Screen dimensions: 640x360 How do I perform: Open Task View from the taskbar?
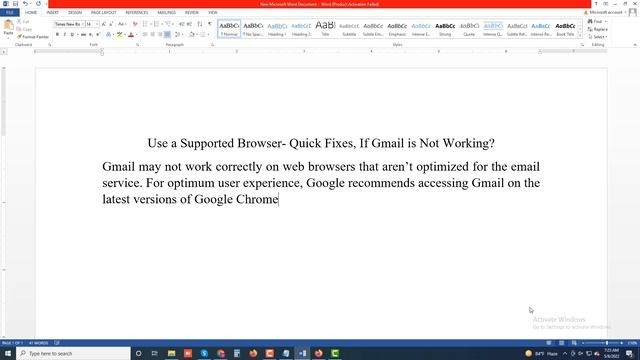155,353
